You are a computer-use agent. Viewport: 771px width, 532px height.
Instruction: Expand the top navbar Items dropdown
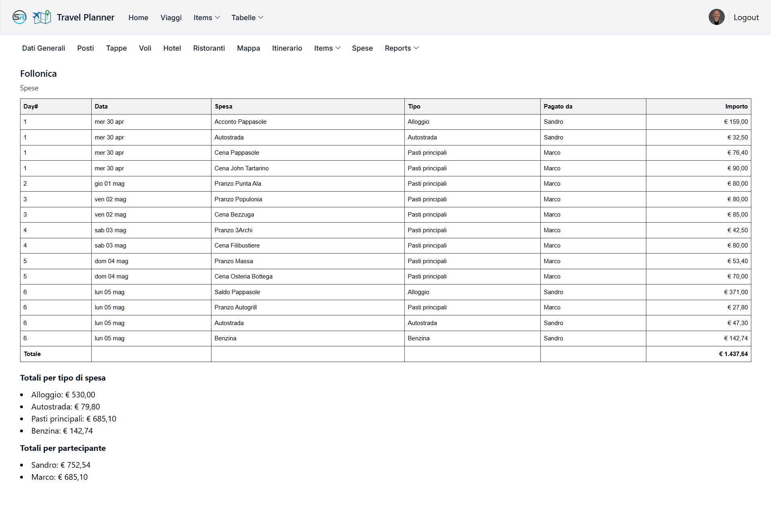(x=207, y=18)
